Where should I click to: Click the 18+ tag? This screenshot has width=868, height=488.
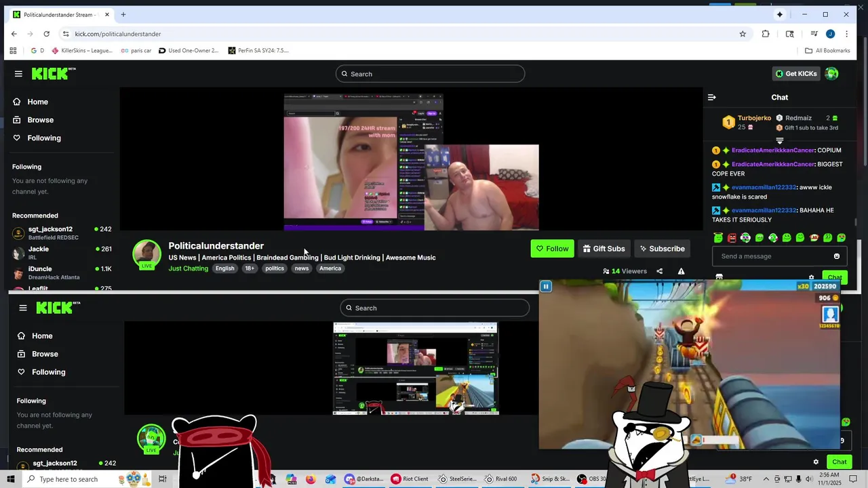pos(250,268)
